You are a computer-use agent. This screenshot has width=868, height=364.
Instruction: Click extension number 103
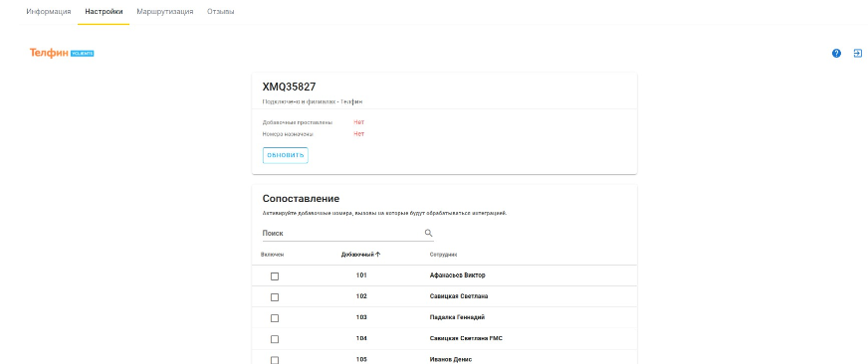pyautogui.click(x=361, y=317)
